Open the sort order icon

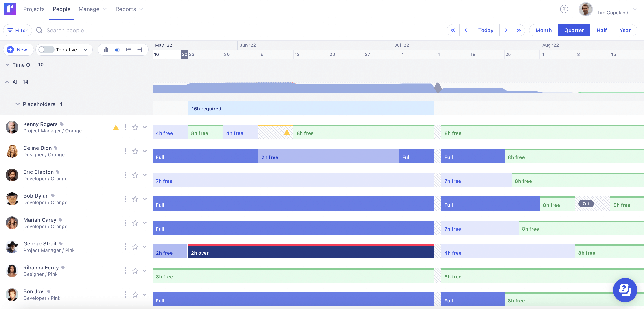point(140,50)
